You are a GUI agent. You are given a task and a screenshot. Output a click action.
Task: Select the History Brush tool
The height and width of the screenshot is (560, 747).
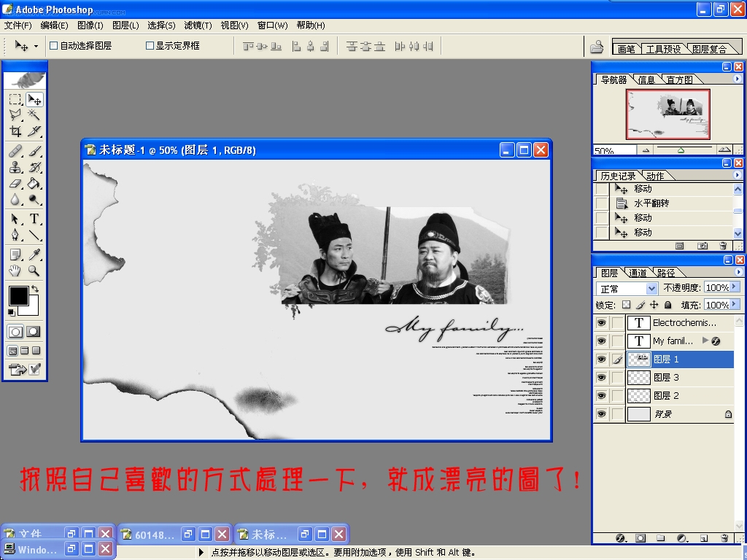[x=34, y=167]
